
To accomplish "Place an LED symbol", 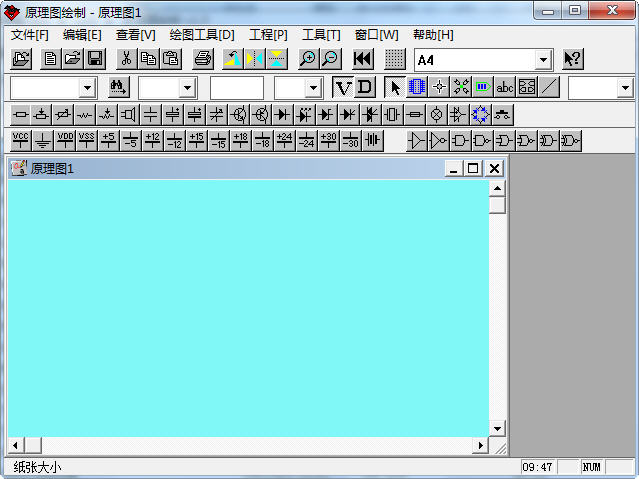I will point(305,115).
